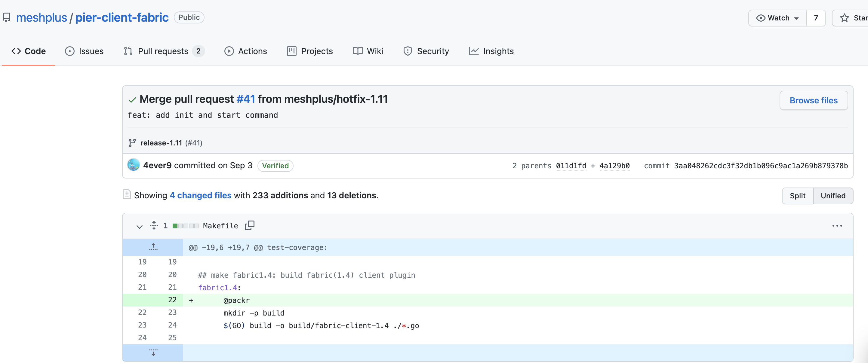The height and width of the screenshot is (363, 868).
Task: Click the Browse files button
Action: [813, 100]
